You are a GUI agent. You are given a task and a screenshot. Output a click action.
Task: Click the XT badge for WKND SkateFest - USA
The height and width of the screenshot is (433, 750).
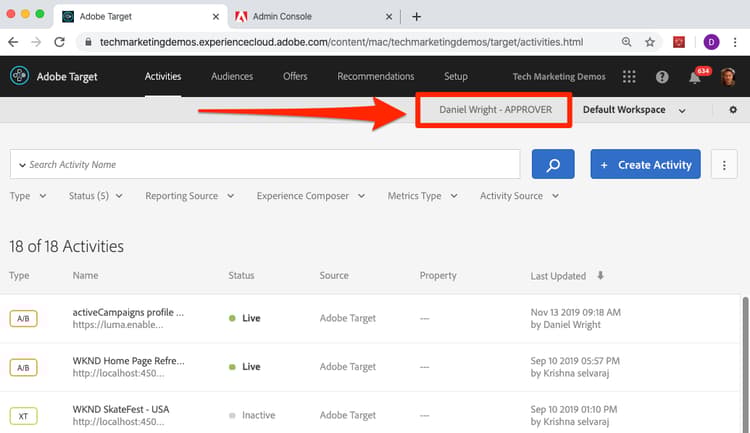23,416
